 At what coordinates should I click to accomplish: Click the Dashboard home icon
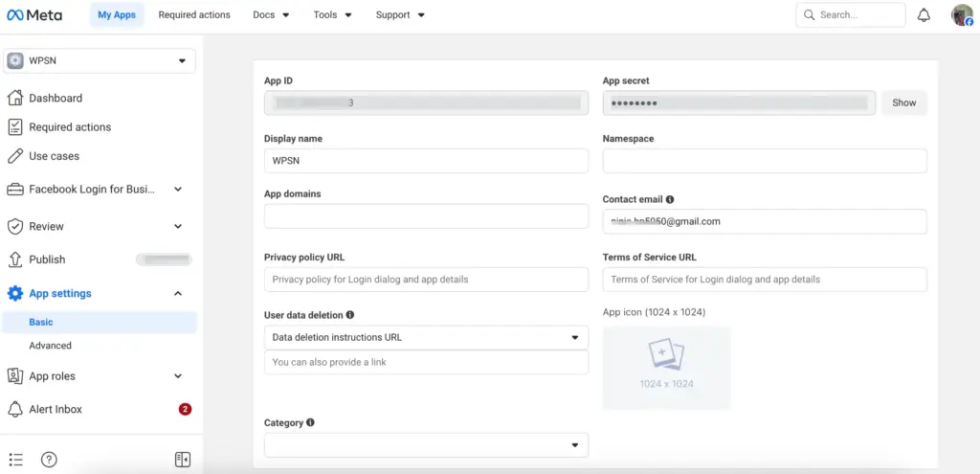[x=15, y=99]
